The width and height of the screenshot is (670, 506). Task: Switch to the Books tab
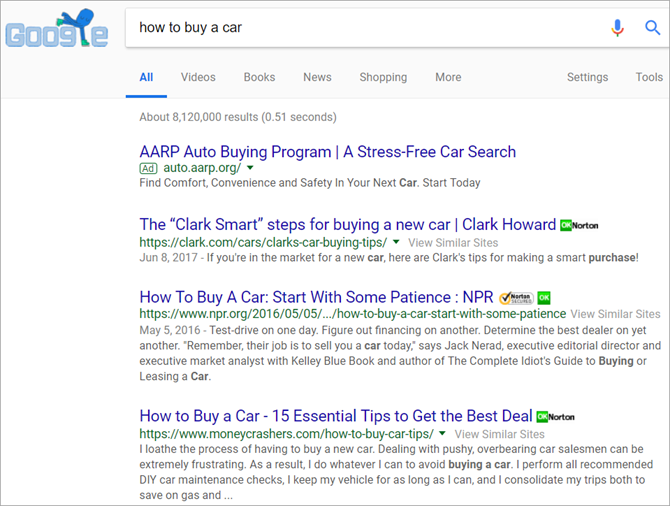259,77
